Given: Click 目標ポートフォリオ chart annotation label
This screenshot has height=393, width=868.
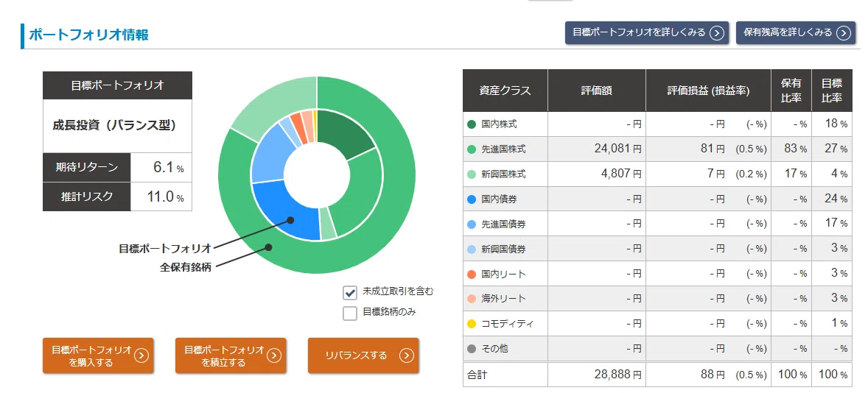Looking at the screenshot, I should (165, 247).
